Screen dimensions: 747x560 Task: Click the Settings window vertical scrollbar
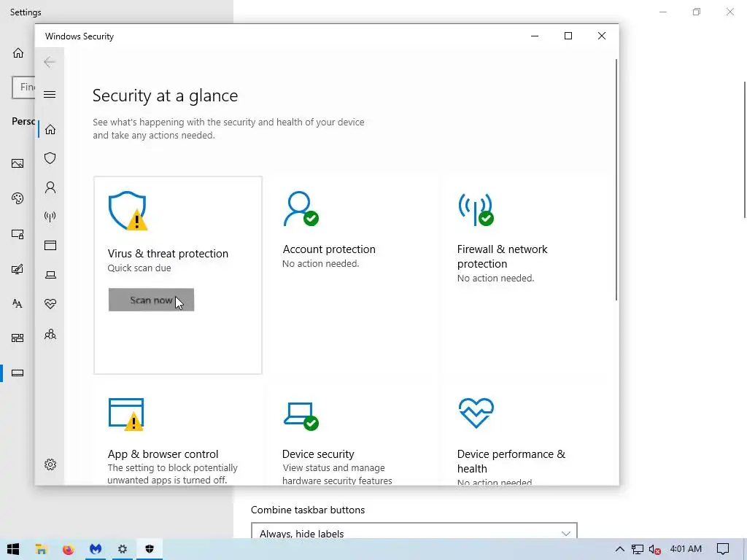pyautogui.click(x=745, y=149)
